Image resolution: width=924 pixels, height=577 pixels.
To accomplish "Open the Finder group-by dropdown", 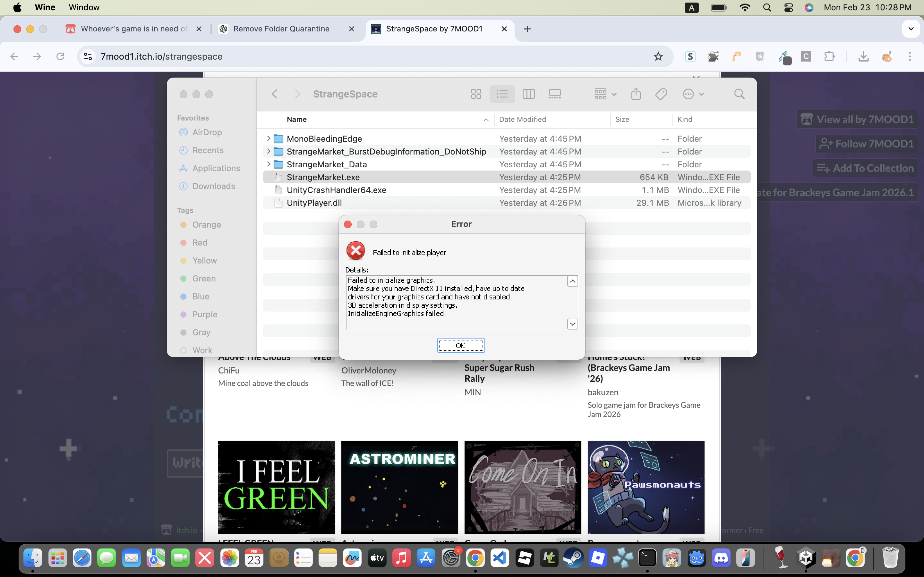I will (x=605, y=94).
